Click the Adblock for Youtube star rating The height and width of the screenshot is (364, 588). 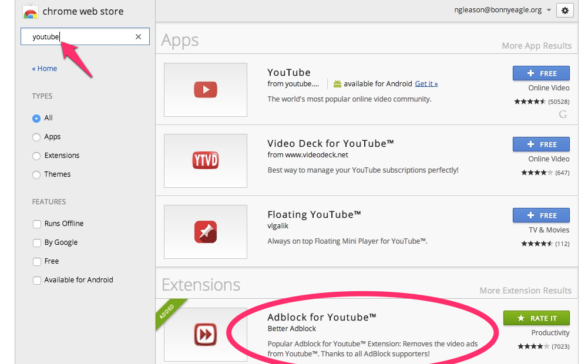coord(533,346)
